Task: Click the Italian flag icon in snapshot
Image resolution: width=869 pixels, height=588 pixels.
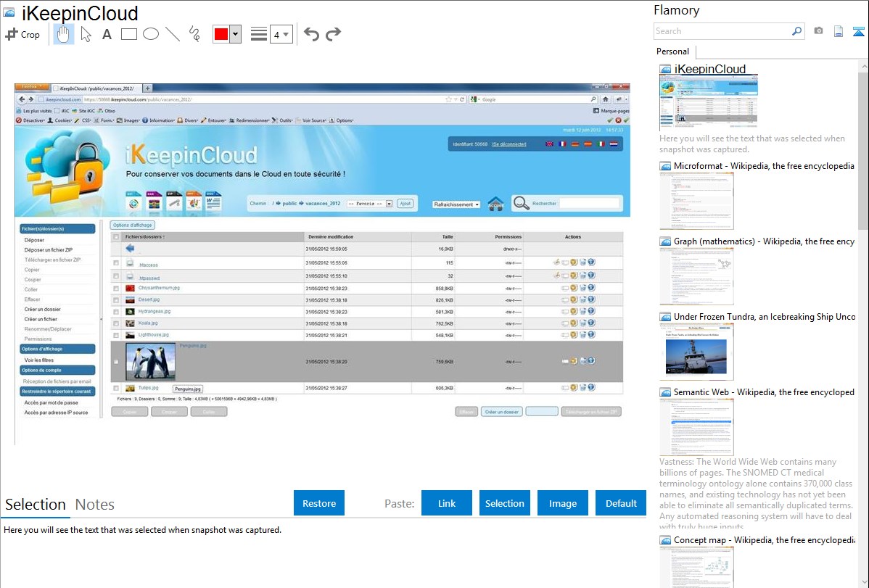Action: tap(601, 144)
